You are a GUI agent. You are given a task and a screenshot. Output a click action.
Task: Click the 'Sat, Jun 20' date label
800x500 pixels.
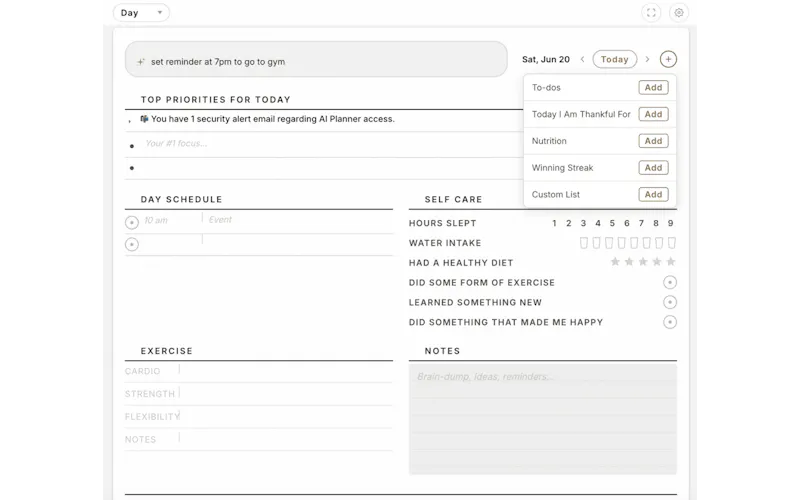tap(545, 59)
